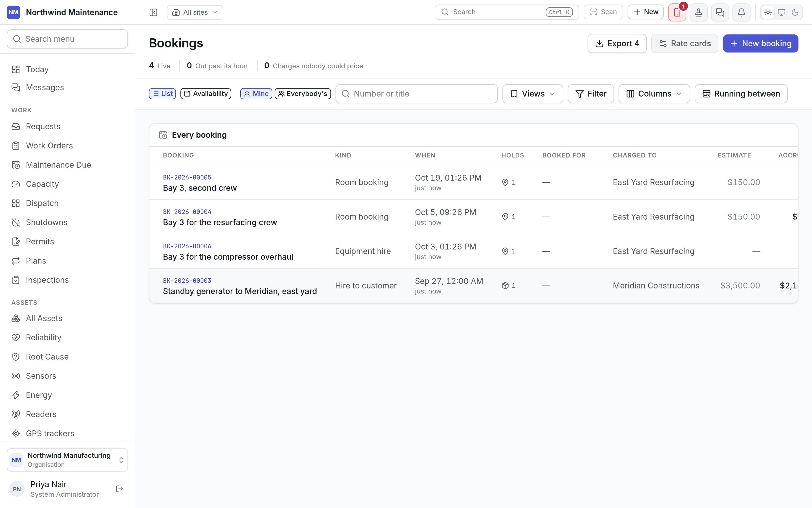Go to Shutdowns in the sidebar
The image size is (812, 508).
(x=67, y=222)
